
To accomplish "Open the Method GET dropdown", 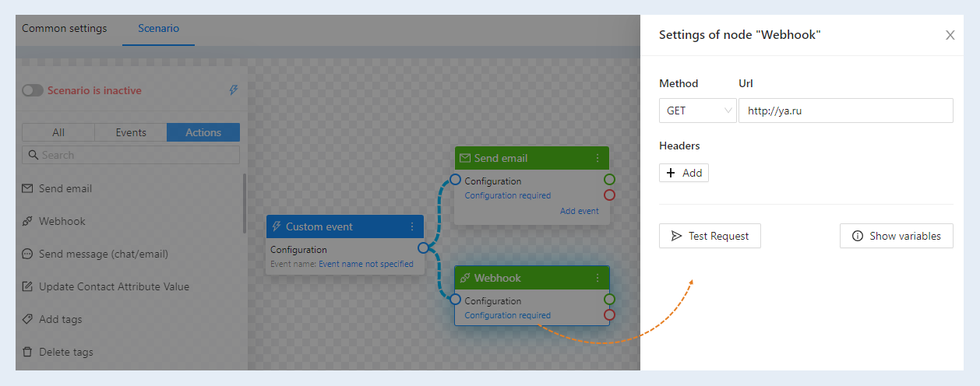I will point(697,111).
